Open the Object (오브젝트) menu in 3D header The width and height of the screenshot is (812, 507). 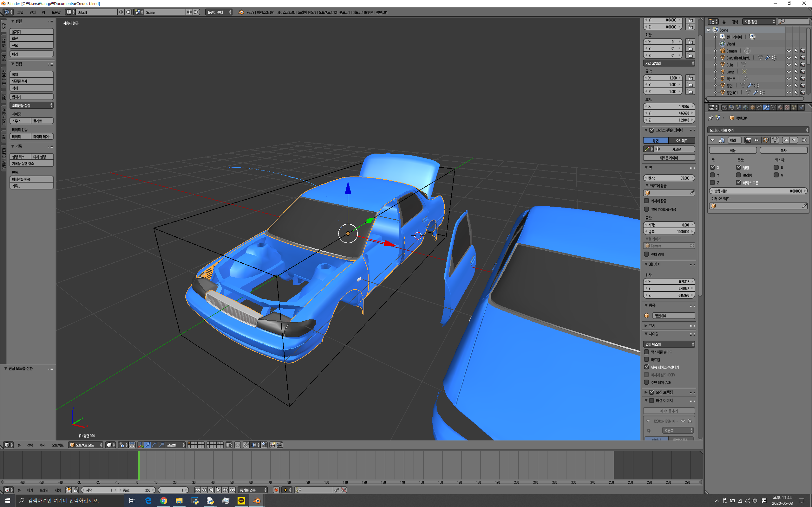(x=57, y=445)
